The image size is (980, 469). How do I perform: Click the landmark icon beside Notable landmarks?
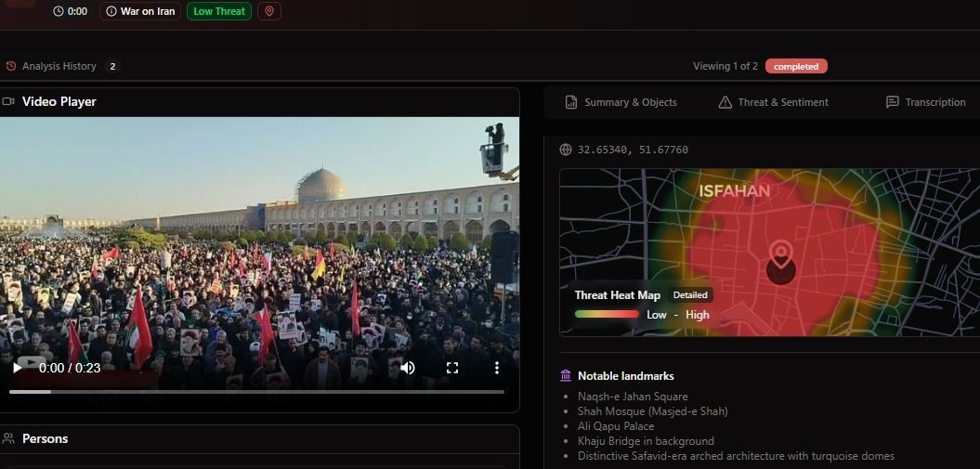pyautogui.click(x=566, y=376)
